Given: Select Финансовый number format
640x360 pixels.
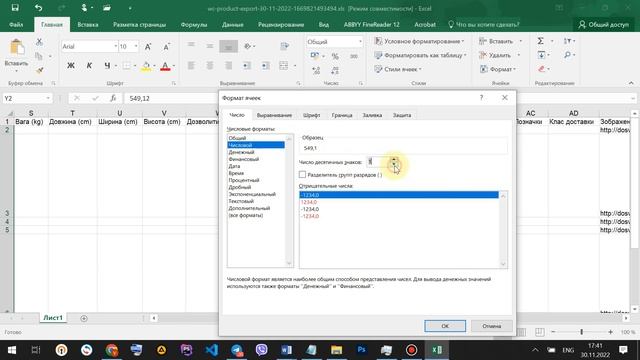Looking at the screenshot, I should 244,159.
